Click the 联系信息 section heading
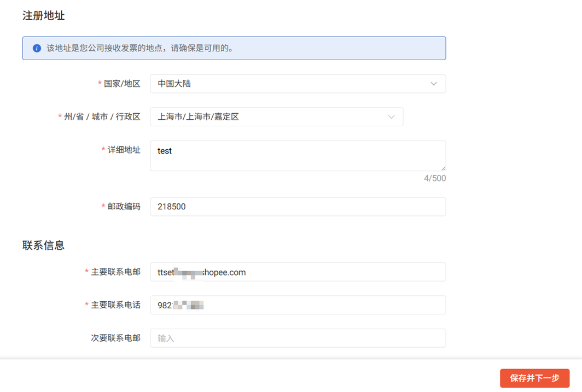This screenshot has height=392, width=582. [x=44, y=245]
